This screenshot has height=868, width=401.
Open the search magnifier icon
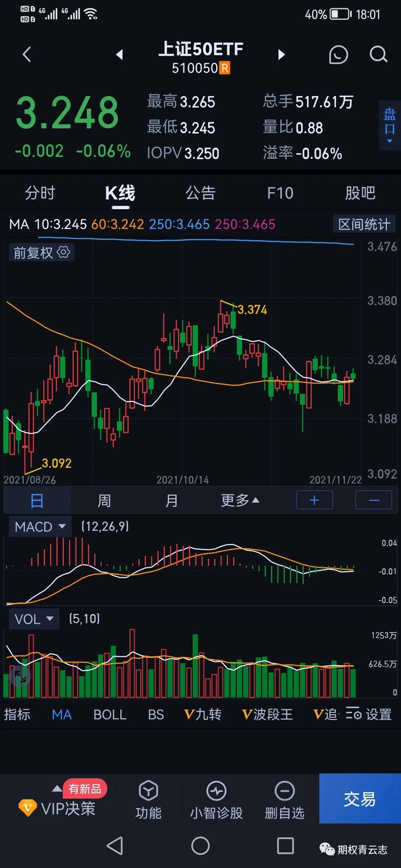pos(378,55)
